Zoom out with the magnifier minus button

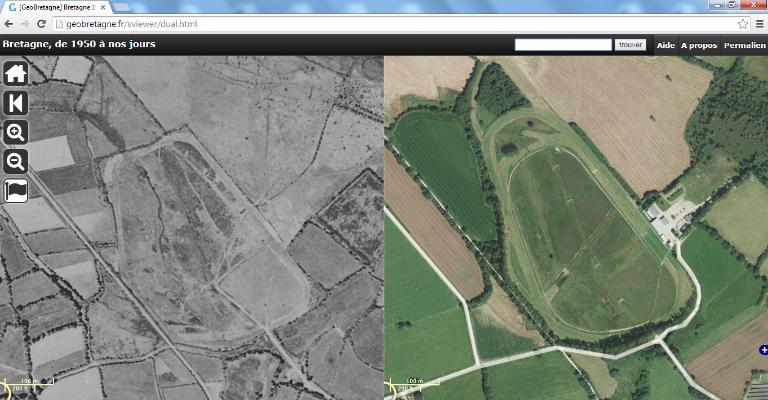(16, 161)
